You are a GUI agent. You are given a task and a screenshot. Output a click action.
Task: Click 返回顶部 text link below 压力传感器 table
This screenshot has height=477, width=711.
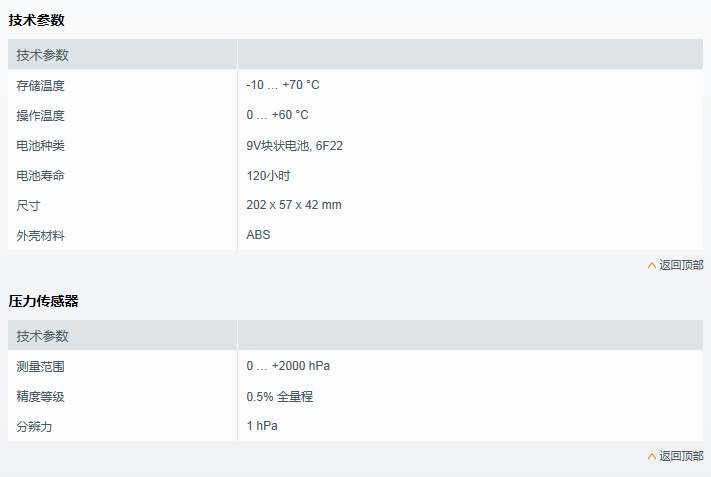point(681,456)
